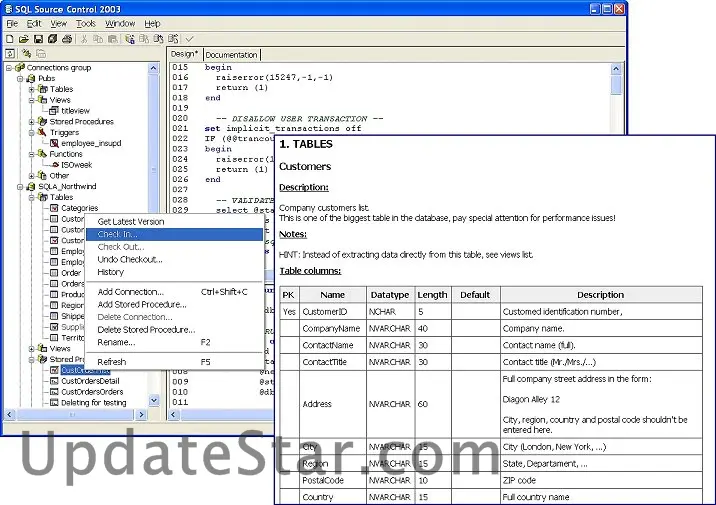Collapse the Functions folder under Pubs
The image size is (716, 505).
32,154
